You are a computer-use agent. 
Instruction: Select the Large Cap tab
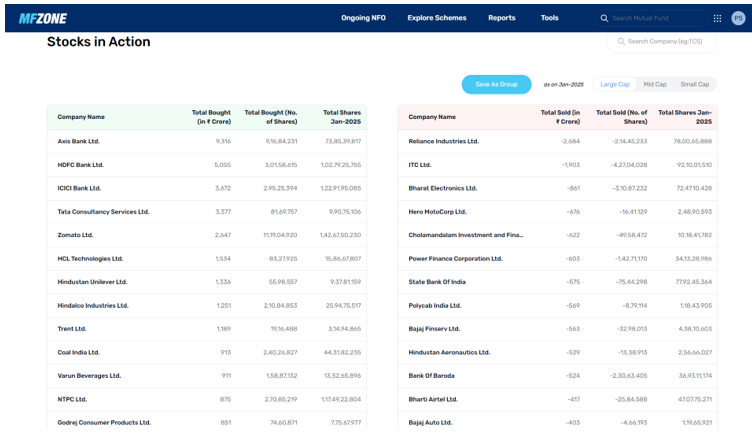615,84
